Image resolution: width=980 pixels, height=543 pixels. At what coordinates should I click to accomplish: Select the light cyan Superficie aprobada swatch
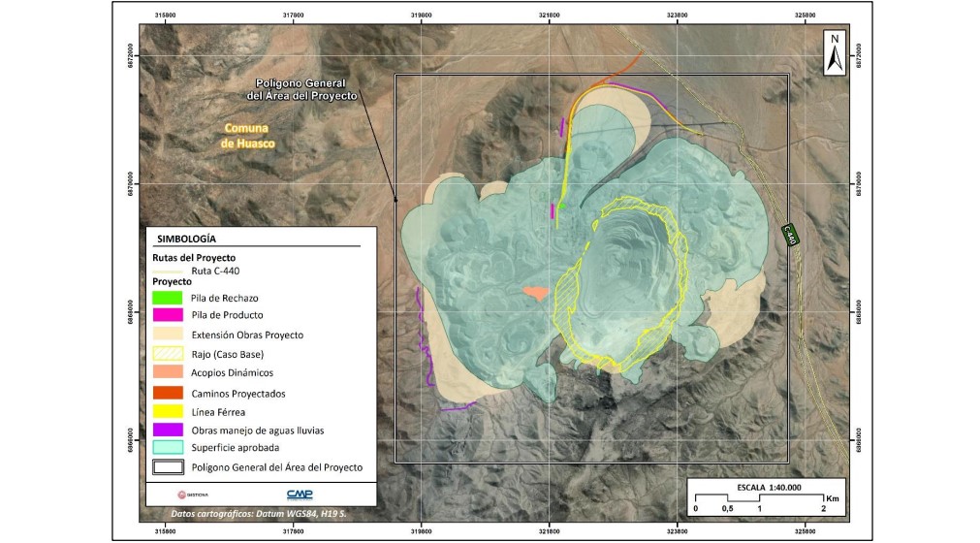coord(169,447)
